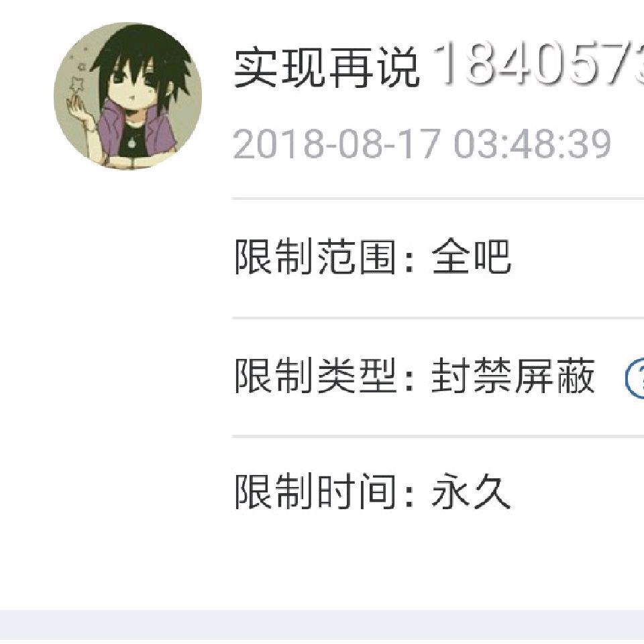Select the 限制类型 label
The height and width of the screenshot is (644, 644).
pyautogui.click(x=315, y=376)
